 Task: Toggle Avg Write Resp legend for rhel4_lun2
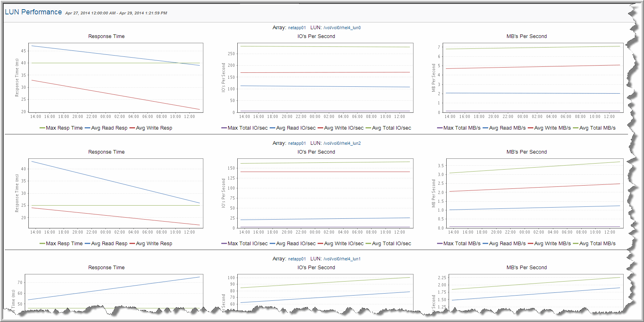click(x=154, y=244)
